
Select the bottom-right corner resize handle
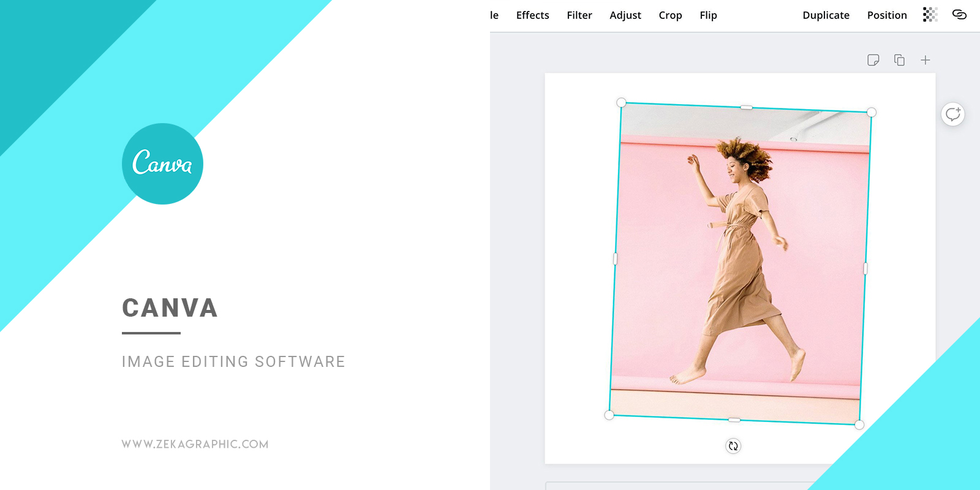click(859, 424)
